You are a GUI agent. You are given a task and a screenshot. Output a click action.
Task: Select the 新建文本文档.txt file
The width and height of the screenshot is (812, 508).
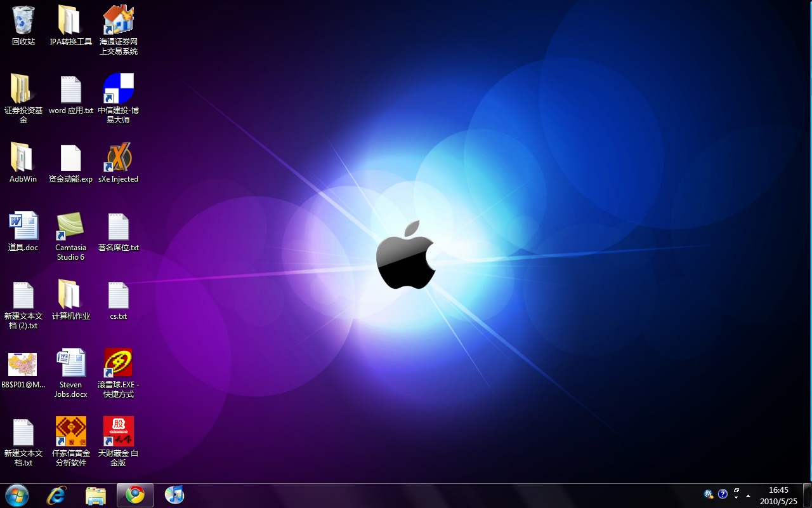point(23,442)
